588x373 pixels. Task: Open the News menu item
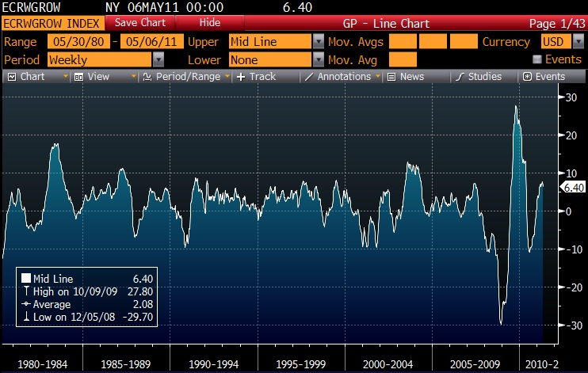(x=416, y=77)
